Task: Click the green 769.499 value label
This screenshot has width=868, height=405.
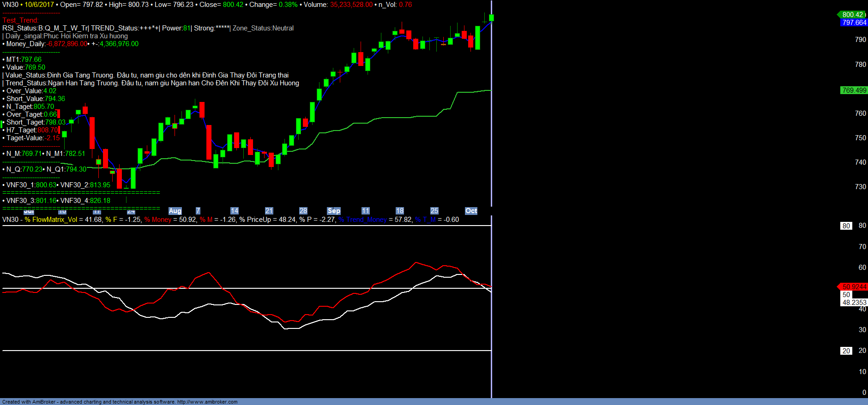Action: [x=854, y=90]
